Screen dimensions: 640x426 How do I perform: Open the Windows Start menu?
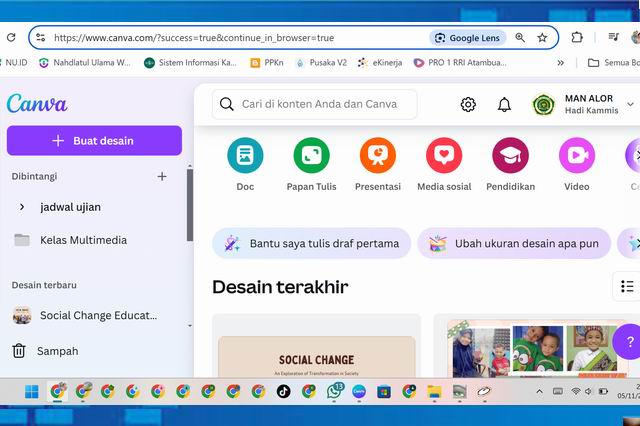pyautogui.click(x=31, y=391)
